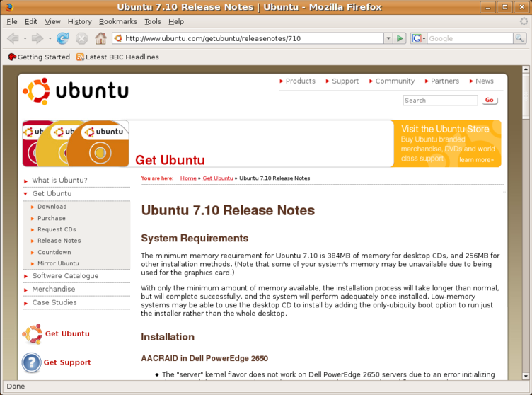This screenshot has width=532, height=395.
Task: Open the Help menu
Action: pyautogui.click(x=176, y=21)
